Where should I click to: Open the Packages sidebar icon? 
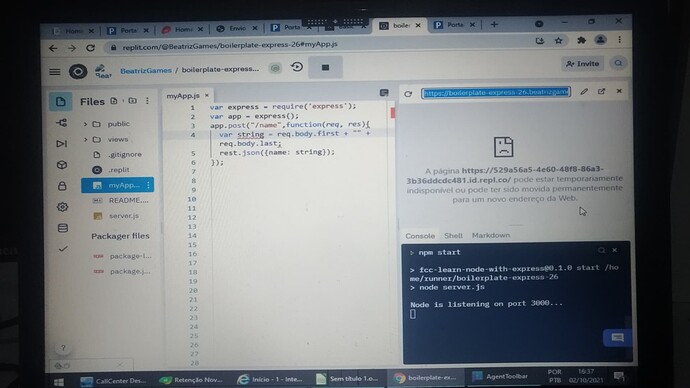point(62,165)
